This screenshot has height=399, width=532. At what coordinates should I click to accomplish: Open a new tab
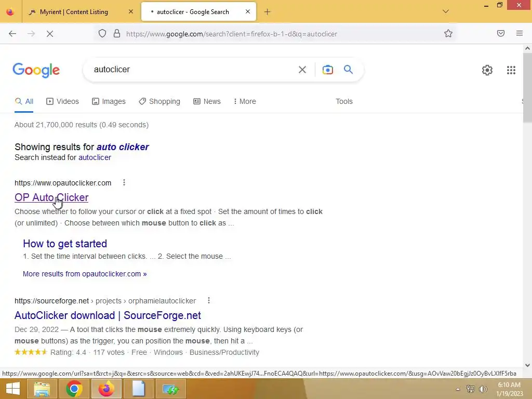coord(268,12)
